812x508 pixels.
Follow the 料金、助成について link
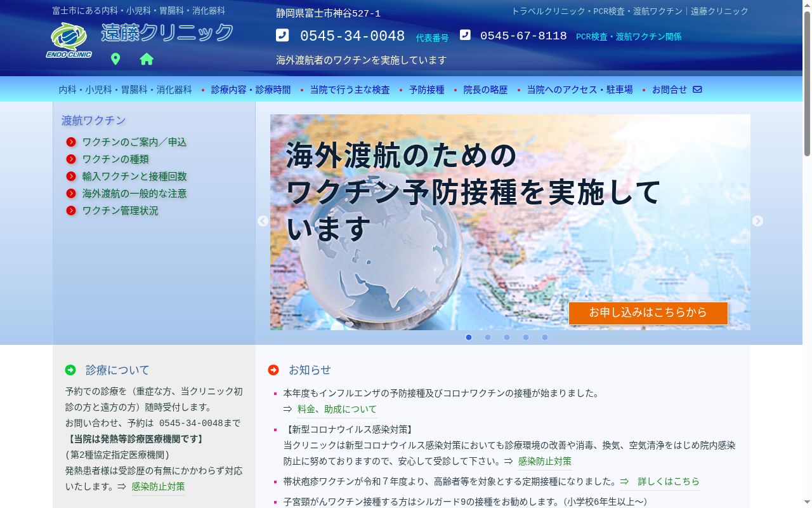click(337, 409)
